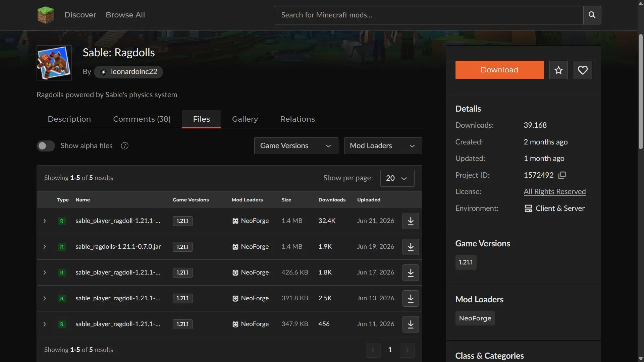This screenshot has width=644, height=362.
Task: Click the orange Download button
Action: [x=499, y=70]
